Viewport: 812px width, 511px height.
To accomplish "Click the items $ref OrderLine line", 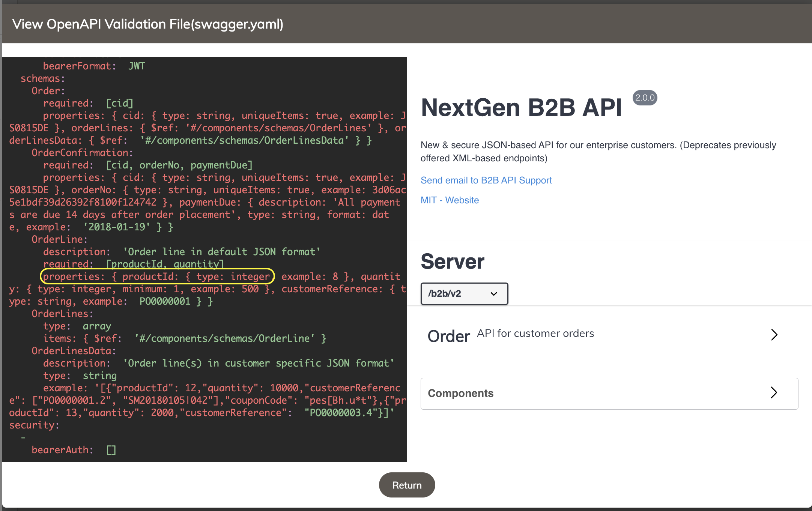I will tap(185, 338).
